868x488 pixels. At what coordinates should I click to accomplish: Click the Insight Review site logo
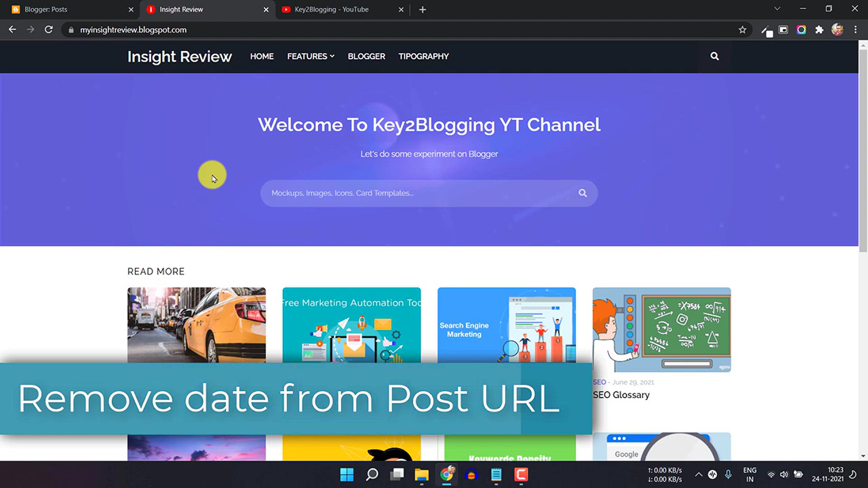pyautogui.click(x=179, y=56)
